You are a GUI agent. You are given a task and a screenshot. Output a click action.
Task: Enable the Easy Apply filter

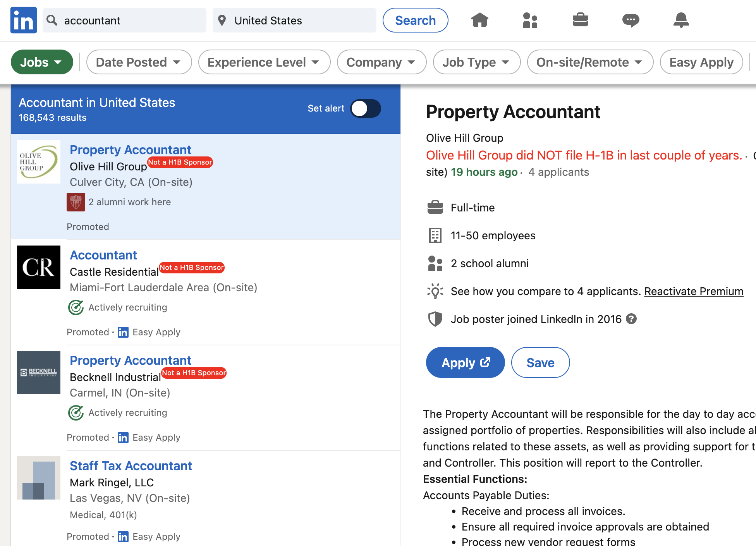(x=701, y=62)
